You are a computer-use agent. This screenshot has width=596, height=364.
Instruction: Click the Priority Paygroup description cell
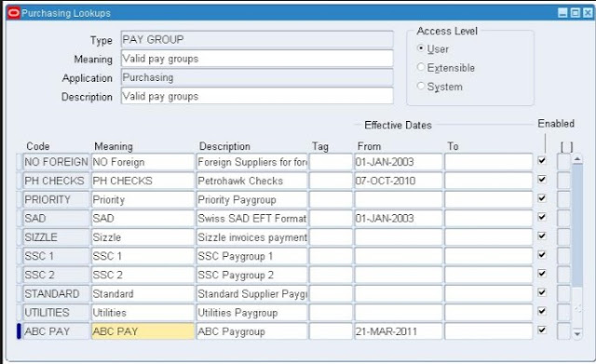[251, 199]
